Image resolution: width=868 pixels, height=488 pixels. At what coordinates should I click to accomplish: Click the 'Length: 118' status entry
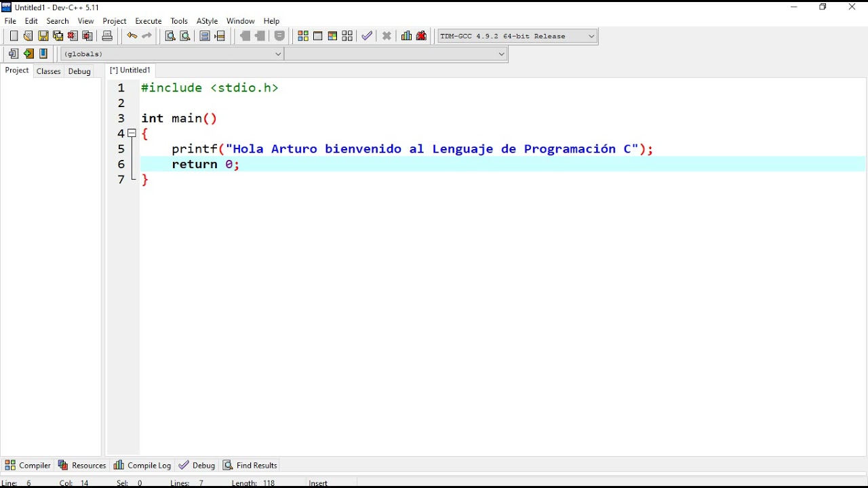(x=254, y=483)
